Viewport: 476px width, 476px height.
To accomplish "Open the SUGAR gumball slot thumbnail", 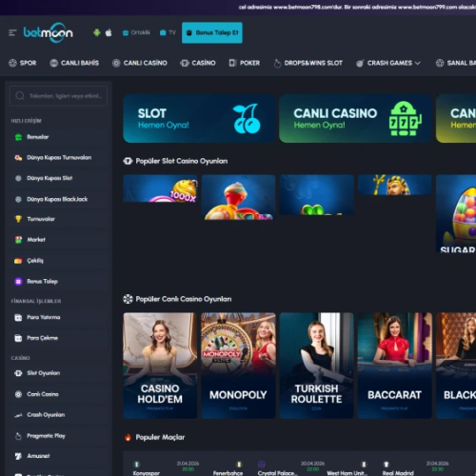I will coord(456,213).
